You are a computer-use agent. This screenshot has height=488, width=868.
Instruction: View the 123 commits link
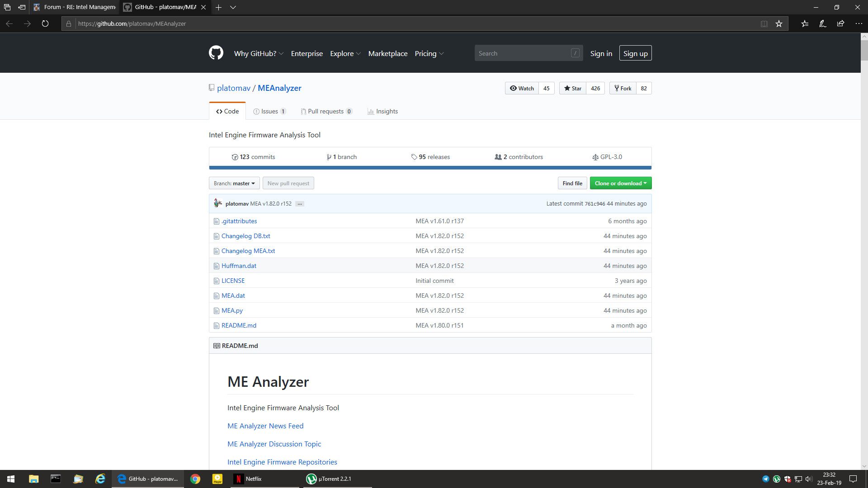tap(254, 157)
